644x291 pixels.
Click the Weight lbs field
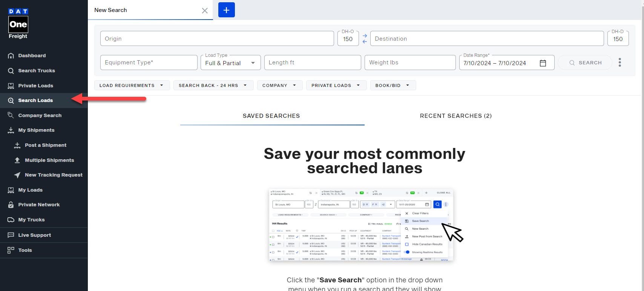(x=410, y=62)
